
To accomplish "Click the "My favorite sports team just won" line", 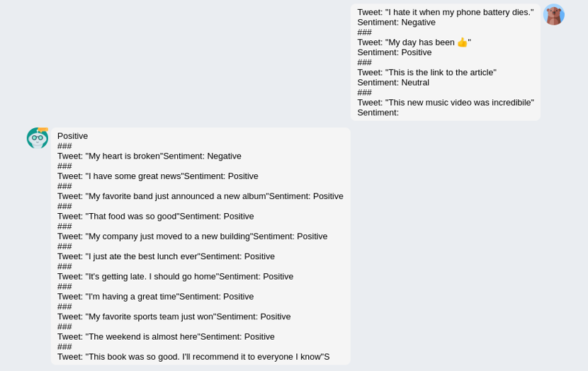I will (174, 316).
